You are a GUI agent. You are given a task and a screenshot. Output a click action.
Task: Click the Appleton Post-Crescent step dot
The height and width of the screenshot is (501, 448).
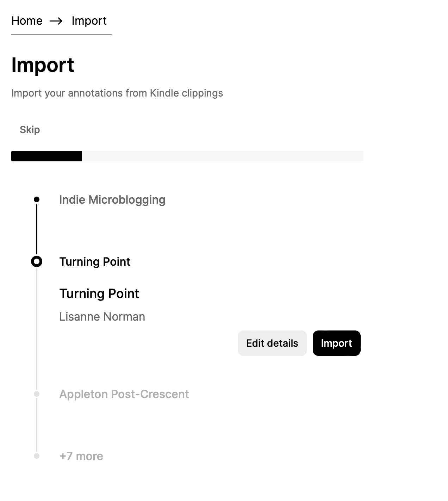pos(37,394)
